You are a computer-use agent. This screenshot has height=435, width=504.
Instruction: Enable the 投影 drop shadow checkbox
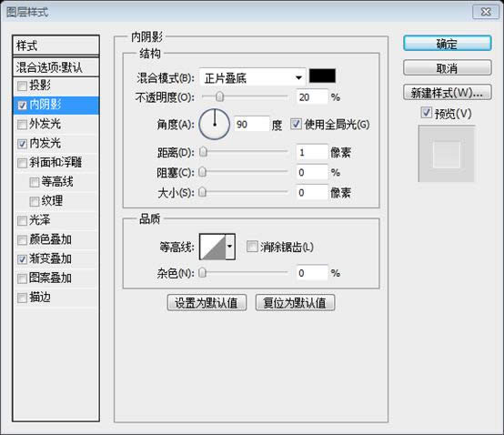click(22, 86)
